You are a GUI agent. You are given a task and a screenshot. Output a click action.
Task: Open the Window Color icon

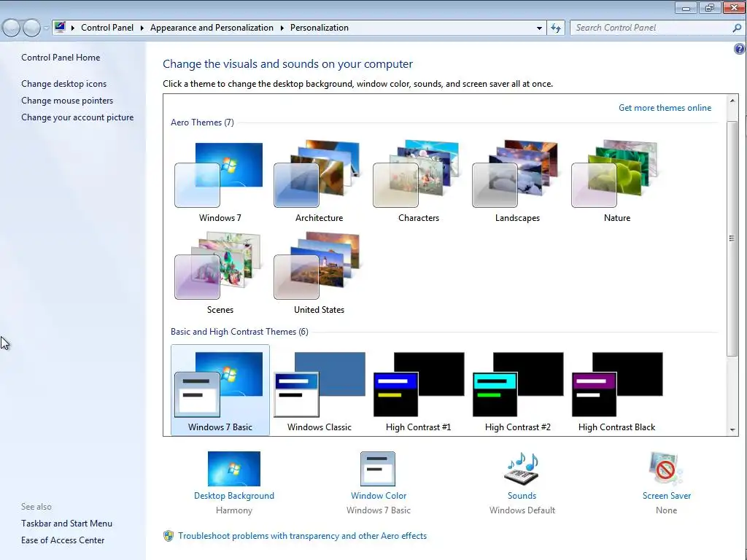378,469
